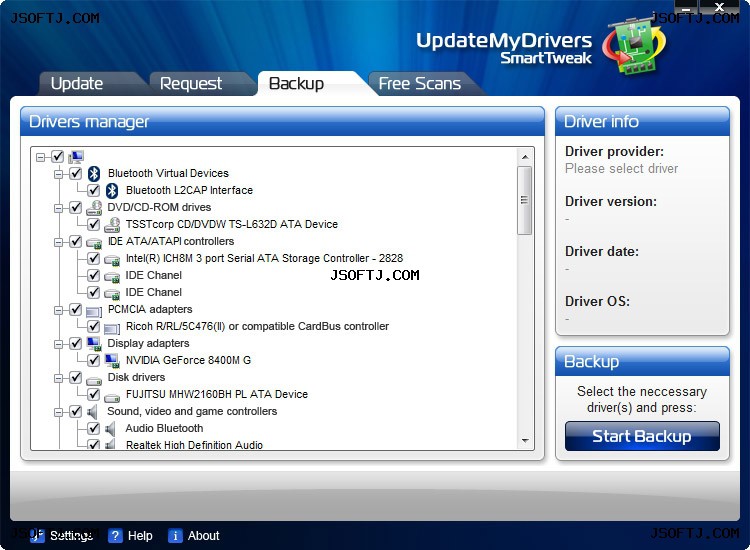Toggle TSSTcorp CD/DVDW TS-L632D checkbox
The width and height of the screenshot is (750, 550).
click(94, 224)
